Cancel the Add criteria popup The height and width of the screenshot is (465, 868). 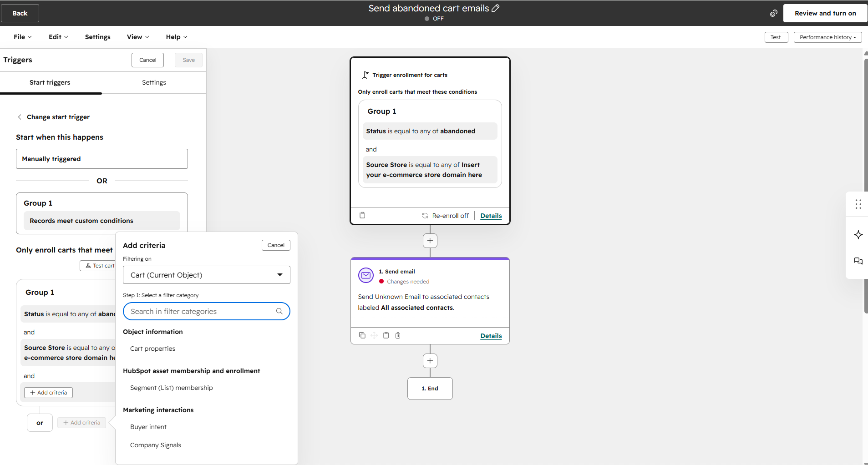coord(276,245)
